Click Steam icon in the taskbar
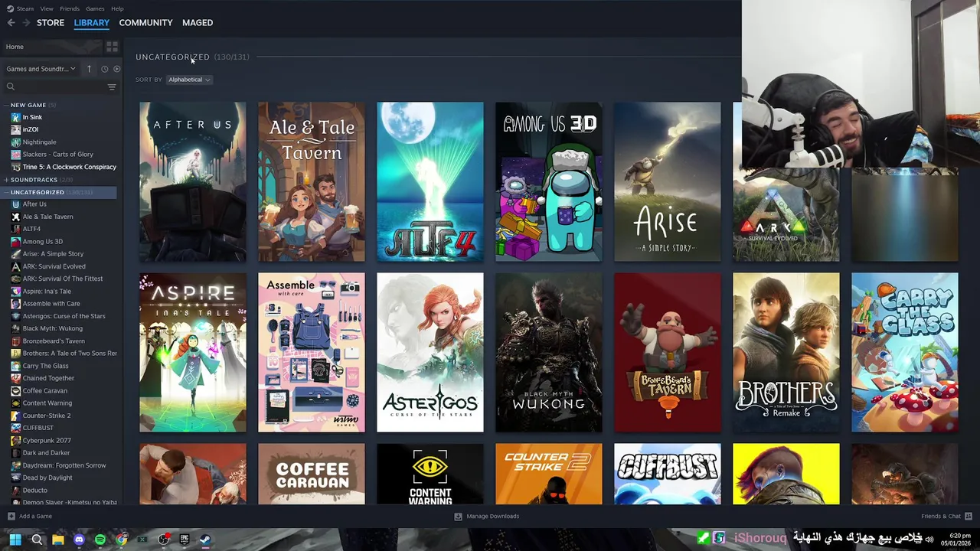This screenshot has width=980, height=551. click(x=205, y=540)
